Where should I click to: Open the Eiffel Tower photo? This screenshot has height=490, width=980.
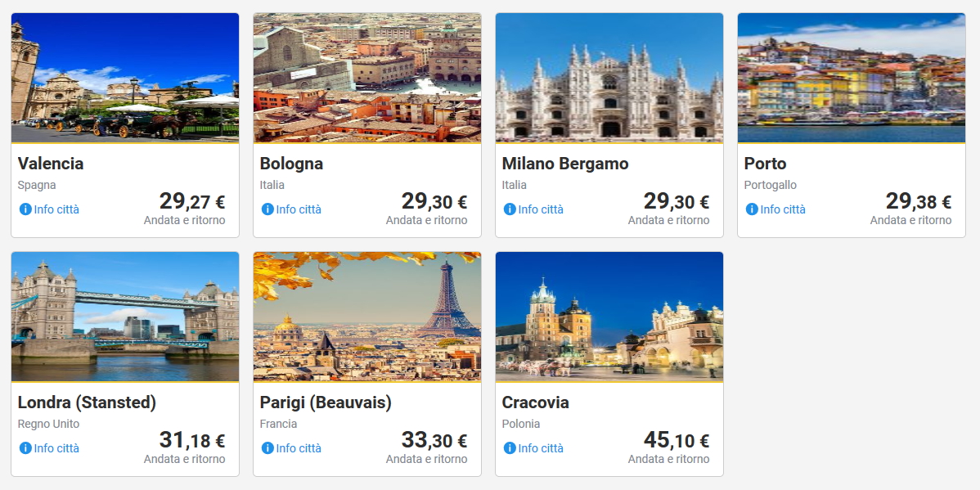pos(367,317)
